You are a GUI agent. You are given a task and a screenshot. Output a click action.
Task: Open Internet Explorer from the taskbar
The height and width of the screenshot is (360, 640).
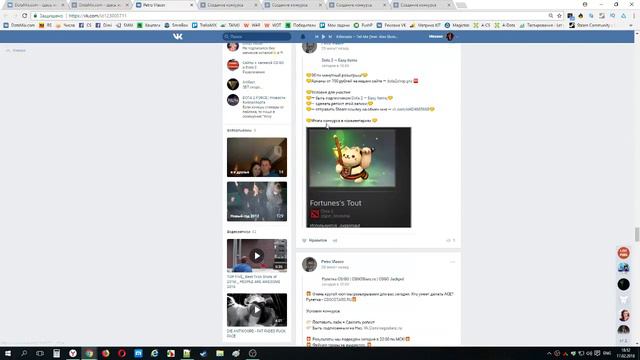point(154,353)
